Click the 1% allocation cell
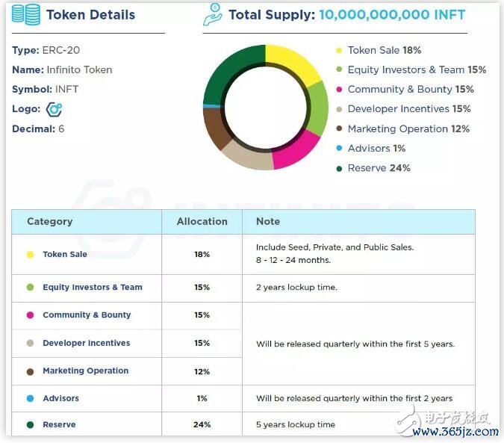Screen dimensions: 504x443 (202, 398)
